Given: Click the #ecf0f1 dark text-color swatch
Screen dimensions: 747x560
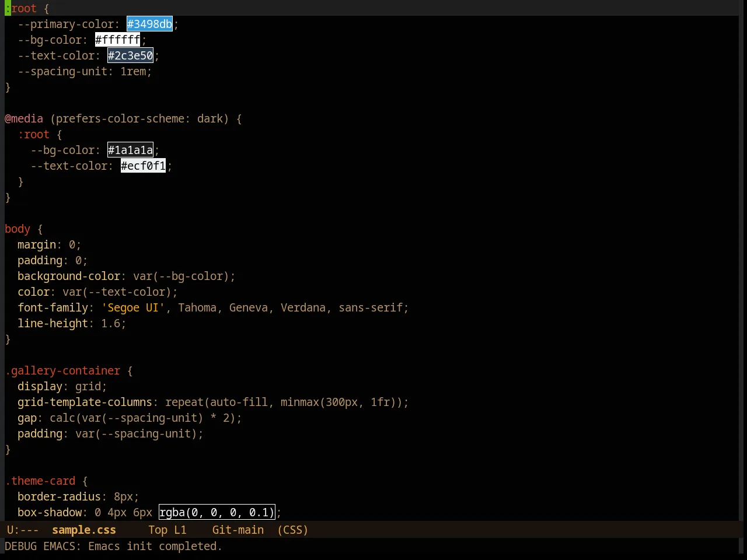Looking at the screenshot, I should pos(144,166).
